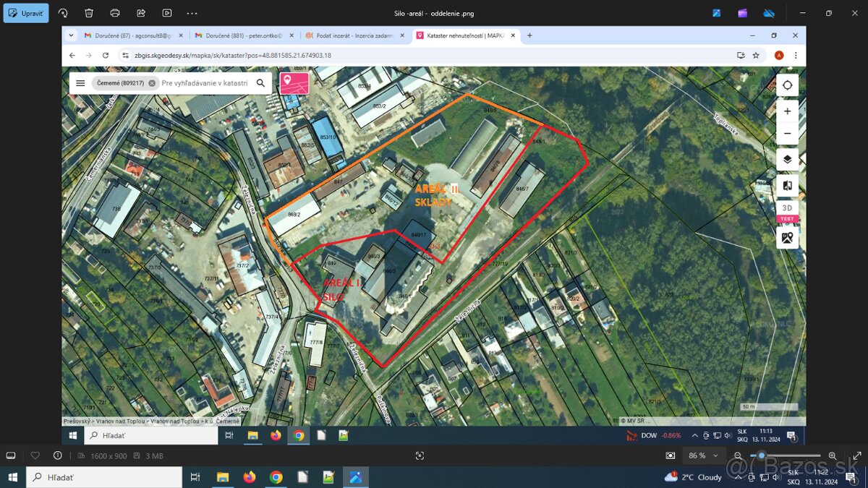Toggle fullscreen view in the Photos status bar
Image resolution: width=868 pixels, height=488 pixels.
click(x=420, y=455)
